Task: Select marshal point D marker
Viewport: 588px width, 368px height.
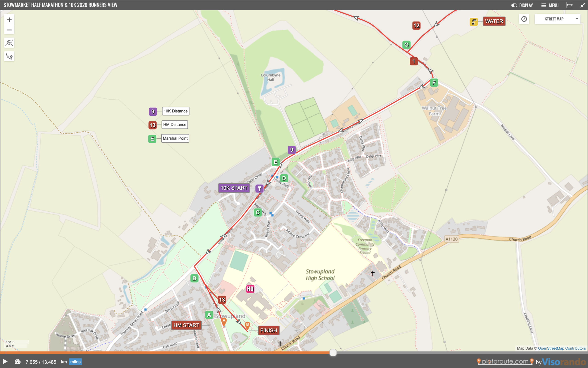Action: (x=284, y=178)
